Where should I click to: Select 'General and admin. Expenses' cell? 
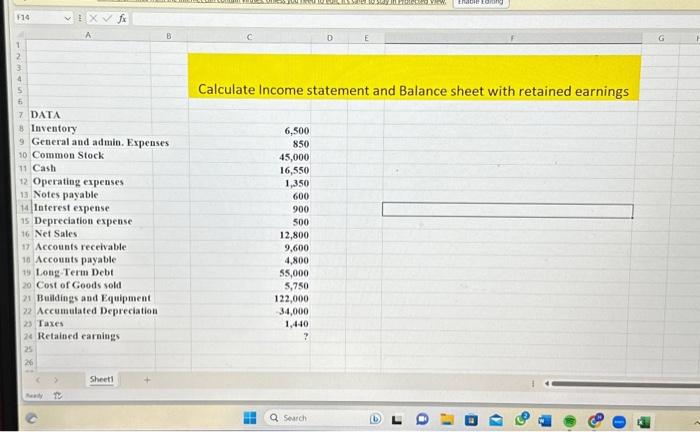pyautogui.click(x=100, y=142)
